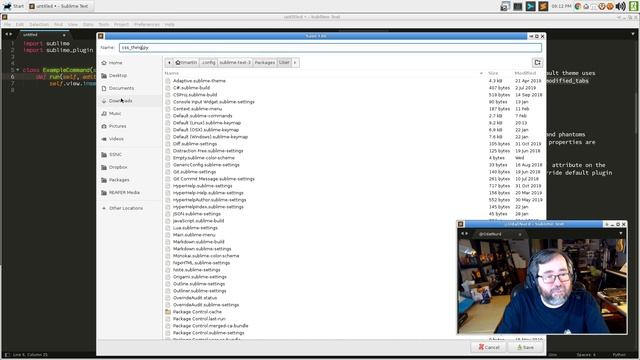Open the Edit menu in Sublime Text
This screenshot has height=360, width=640.
pos(20,24)
